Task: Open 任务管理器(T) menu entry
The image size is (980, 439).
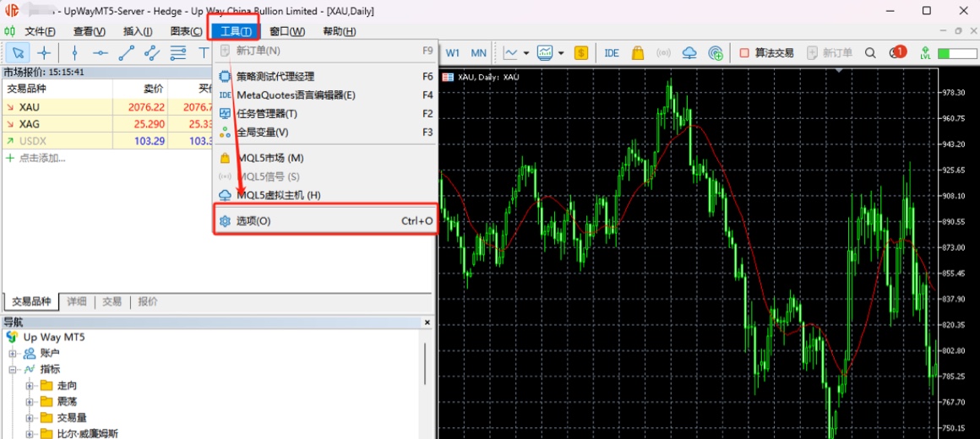Action: (x=325, y=114)
